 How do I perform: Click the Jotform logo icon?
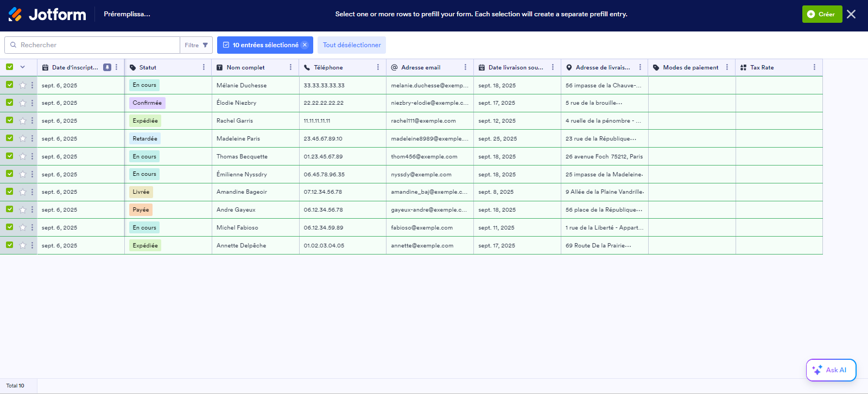click(x=15, y=15)
